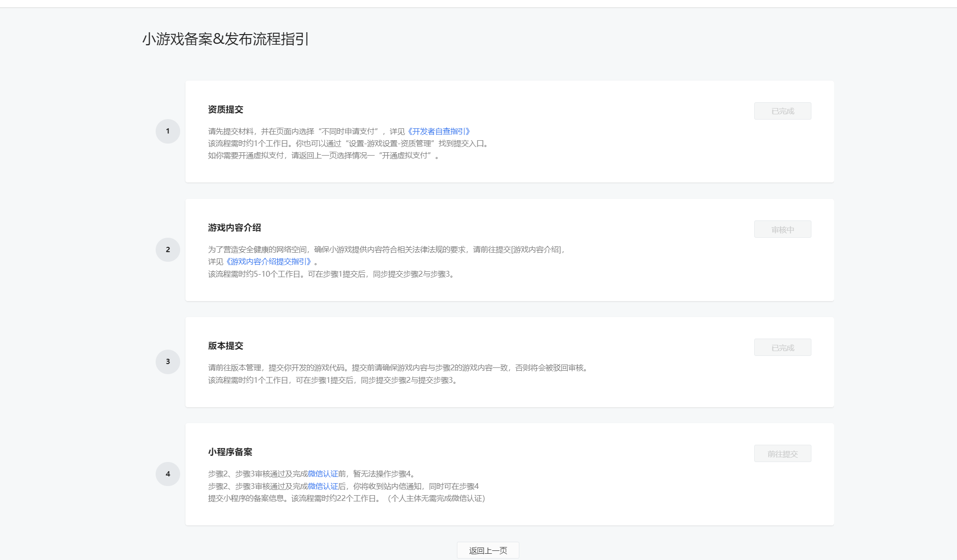Click the step 1 number circle
Image resolution: width=957 pixels, height=560 pixels.
click(168, 131)
